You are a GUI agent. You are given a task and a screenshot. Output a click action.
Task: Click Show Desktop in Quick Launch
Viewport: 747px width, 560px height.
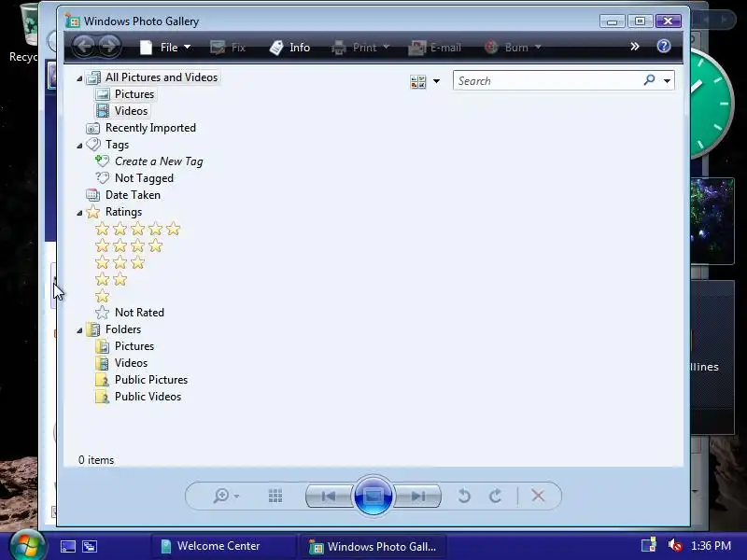coord(67,546)
